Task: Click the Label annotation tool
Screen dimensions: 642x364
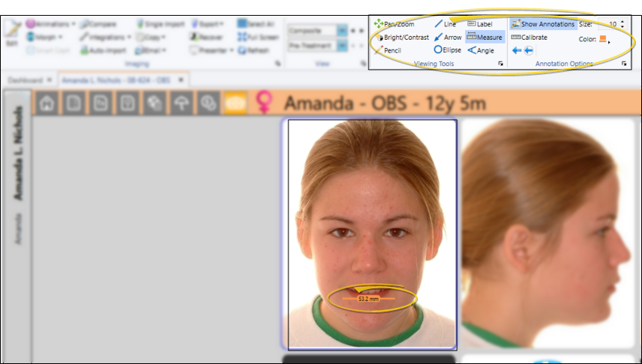Action: [480, 25]
